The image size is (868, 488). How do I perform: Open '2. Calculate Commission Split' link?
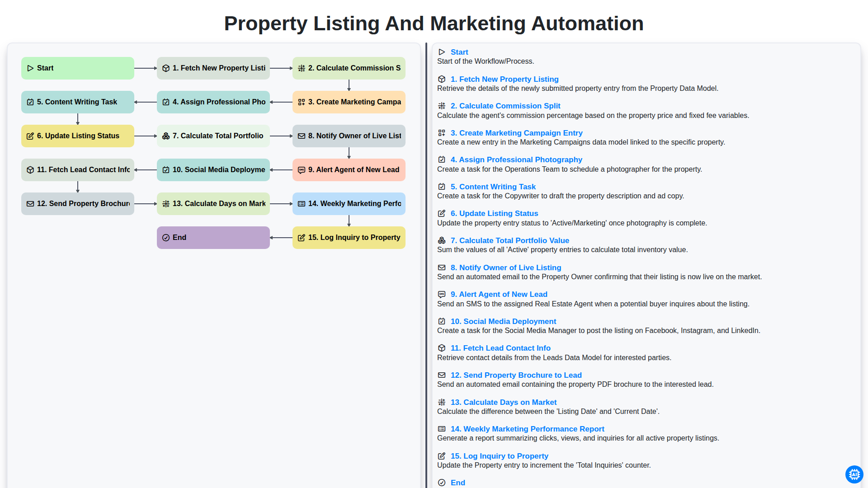[505, 106]
